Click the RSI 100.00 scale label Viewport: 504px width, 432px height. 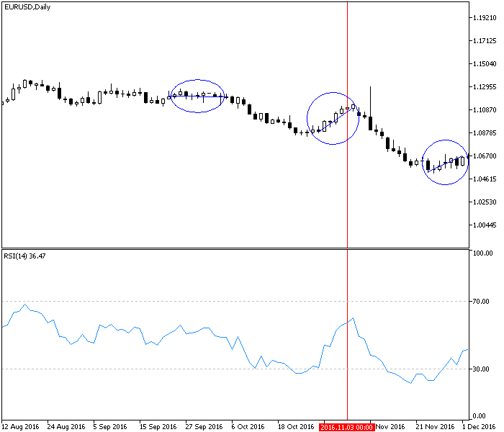pos(482,253)
